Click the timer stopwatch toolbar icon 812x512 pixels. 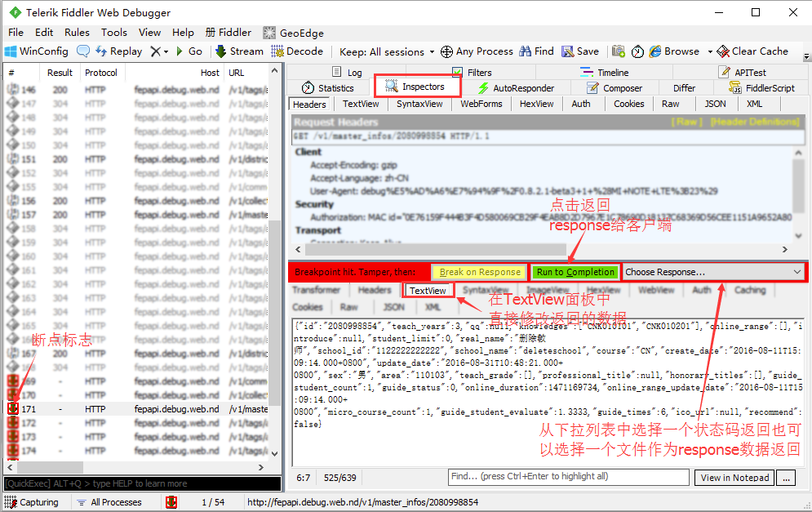pyautogui.click(x=638, y=51)
